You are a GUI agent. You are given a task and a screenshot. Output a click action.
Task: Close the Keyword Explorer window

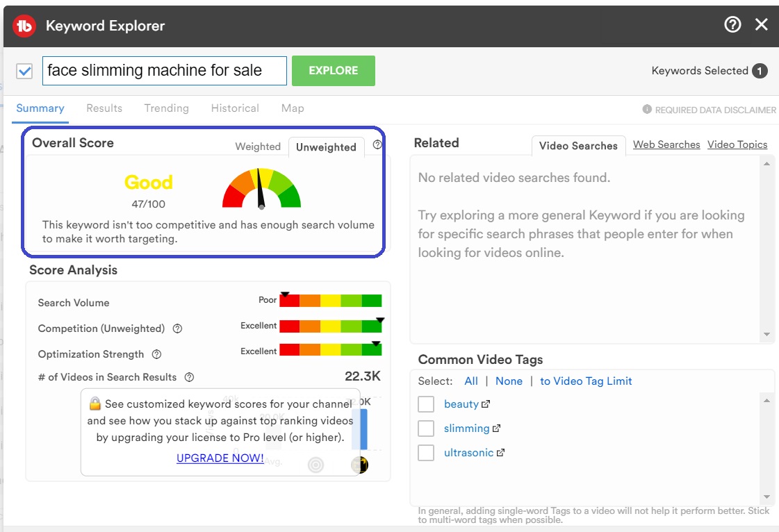click(761, 24)
